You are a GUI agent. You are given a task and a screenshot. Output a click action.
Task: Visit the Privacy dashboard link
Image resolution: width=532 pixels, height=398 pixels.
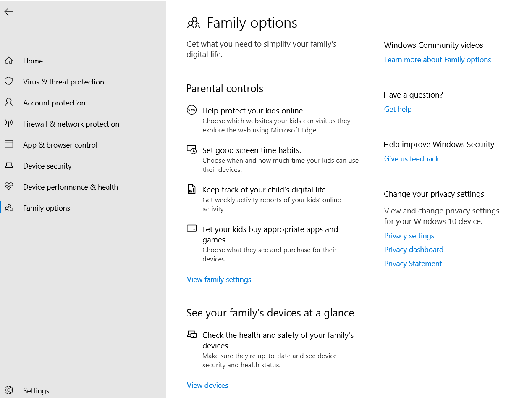coord(414,250)
